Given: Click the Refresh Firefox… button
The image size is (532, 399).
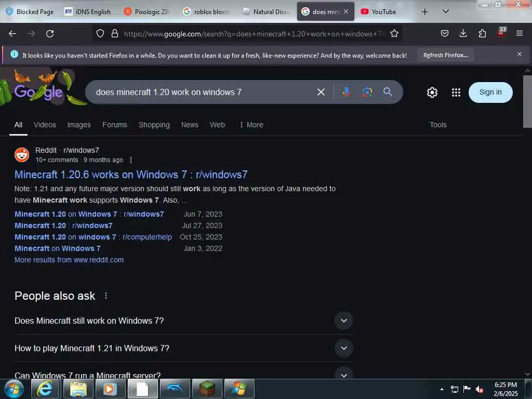Looking at the screenshot, I should (x=445, y=55).
